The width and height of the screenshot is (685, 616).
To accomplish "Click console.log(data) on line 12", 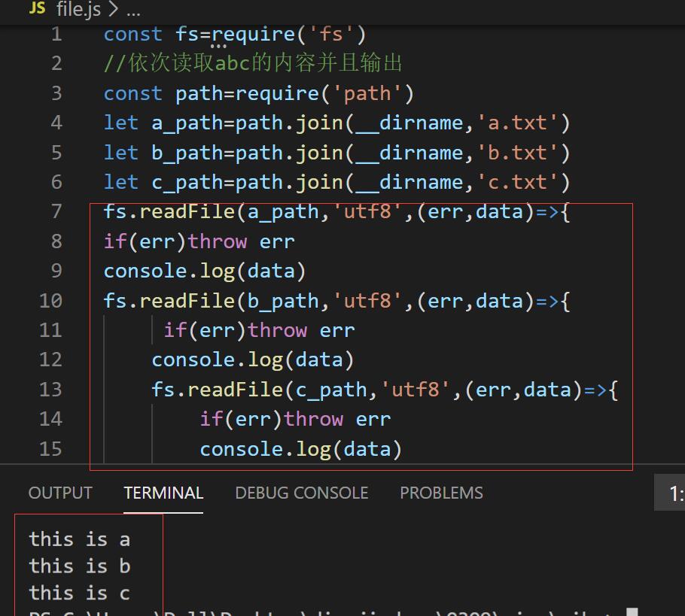I will [x=252, y=360].
